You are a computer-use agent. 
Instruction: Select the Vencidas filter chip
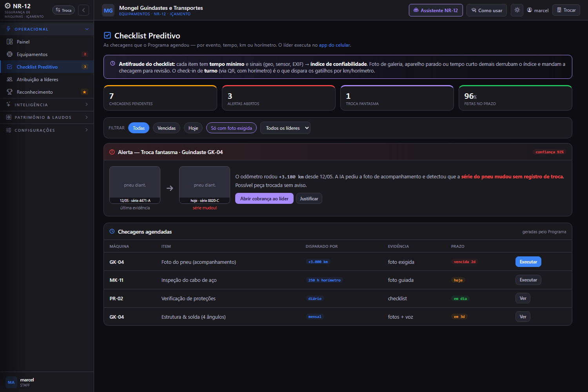[167, 128]
